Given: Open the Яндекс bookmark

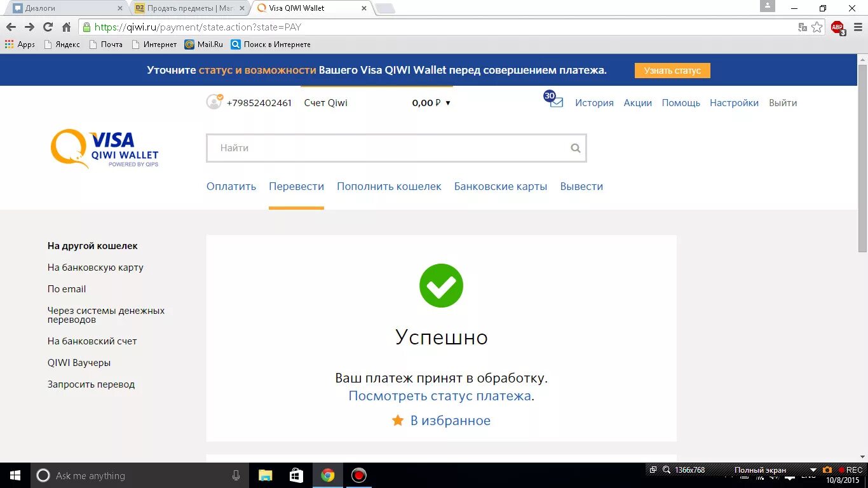Looking at the screenshot, I should click(x=62, y=44).
